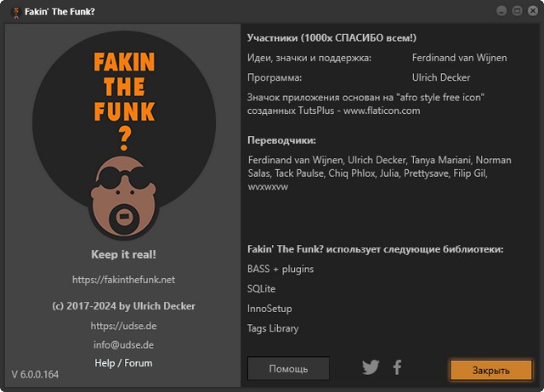Open the InnoSetup library entry
This screenshot has width=544, height=392.
click(269, 309)
